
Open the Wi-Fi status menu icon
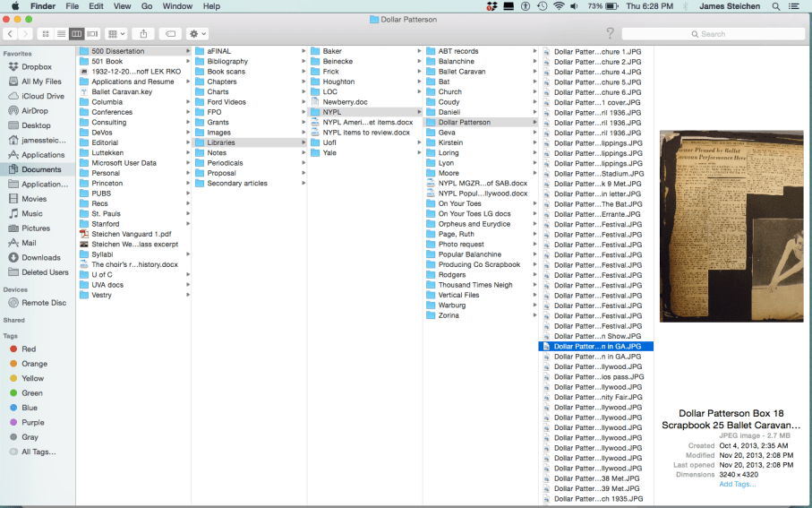click(x=560, y=6)
